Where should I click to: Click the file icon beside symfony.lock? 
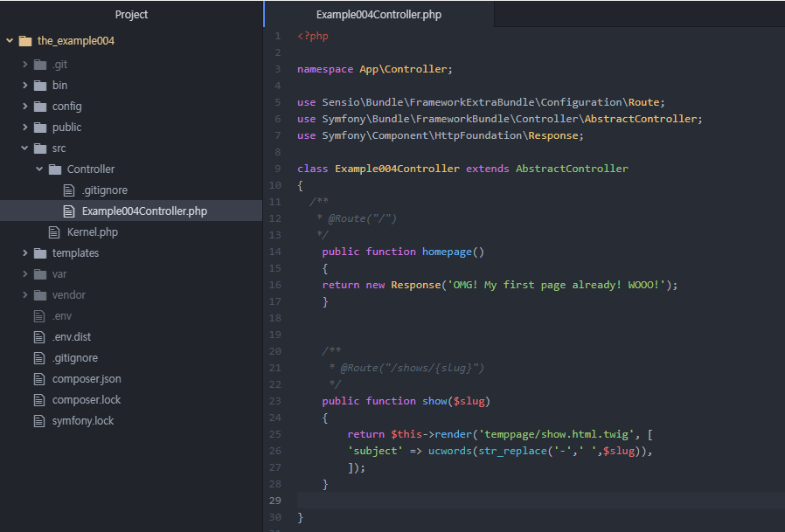coord(39,421)
